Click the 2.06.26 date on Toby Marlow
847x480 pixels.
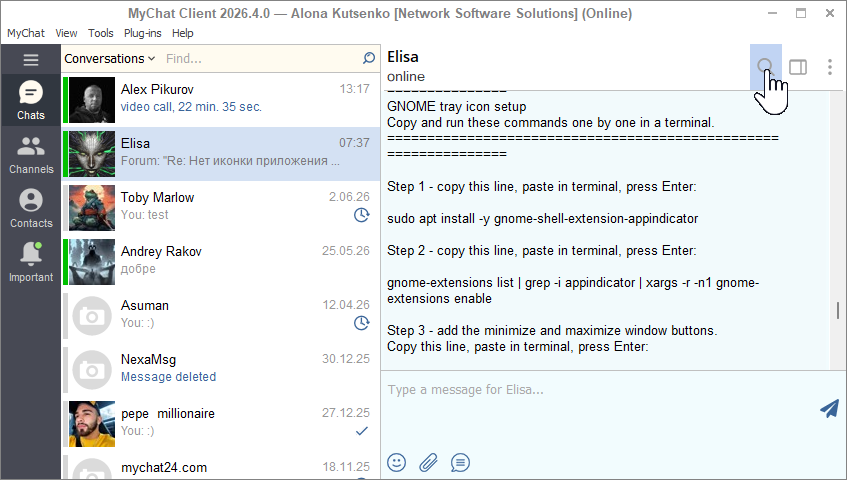[349, 197]
